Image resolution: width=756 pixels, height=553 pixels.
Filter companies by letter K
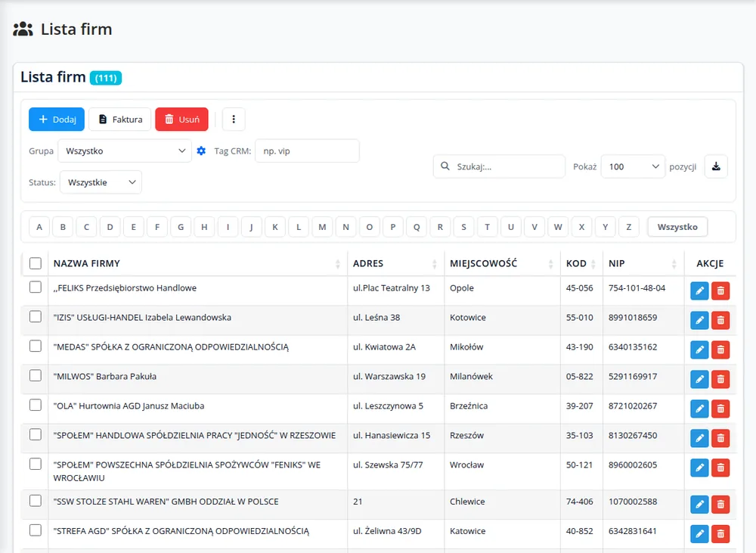point(275,227)
